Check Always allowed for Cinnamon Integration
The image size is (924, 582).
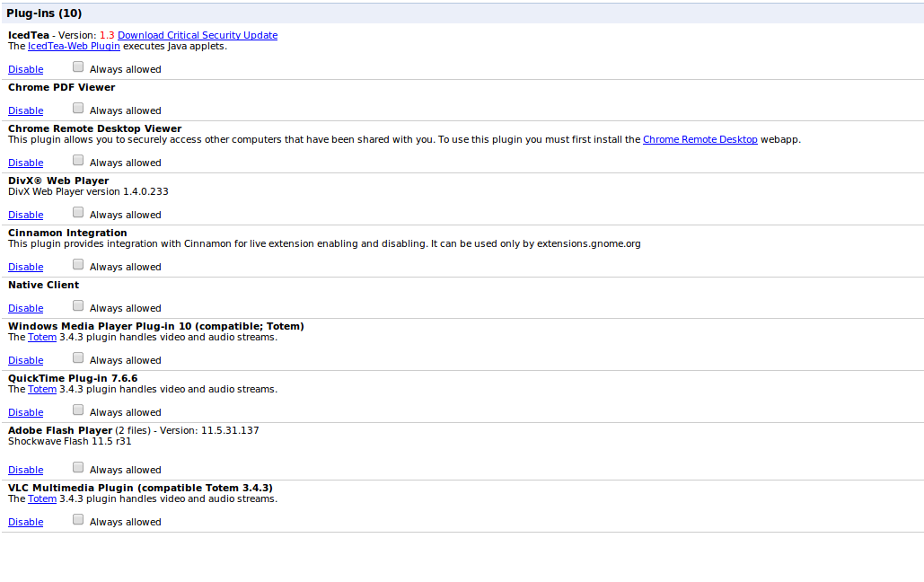coord(78,264)
